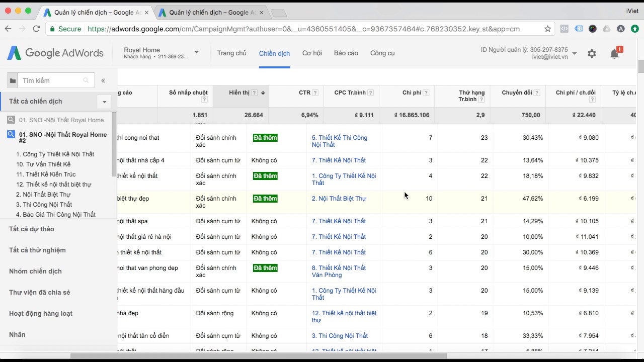Open Nhóm chiến dịch section
Viewport: 644px width, 362px height.
pos(35,271)
